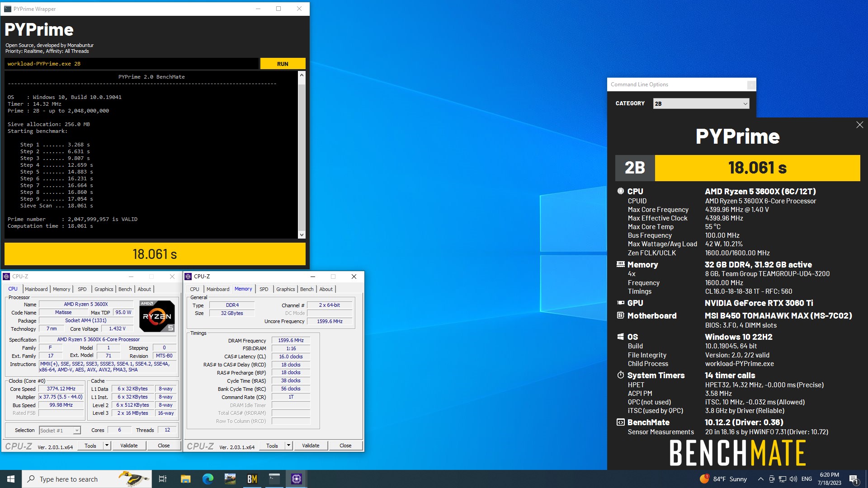Expand Tools dropdown arrow in right CPU-Z window
Image resolution: width=868 pixels, height=488 pixels.
tap(289, 446)
